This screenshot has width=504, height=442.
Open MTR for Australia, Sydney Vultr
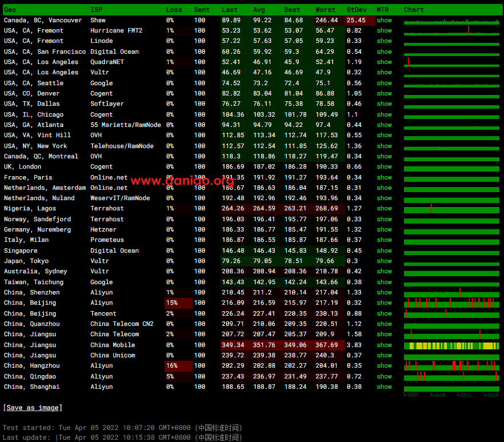384,271
